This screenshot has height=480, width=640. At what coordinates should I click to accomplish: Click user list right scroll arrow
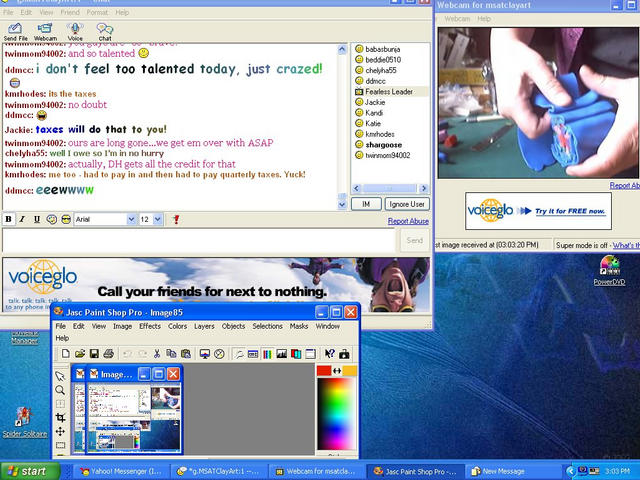pyautogui.click(x=424, y=188)
